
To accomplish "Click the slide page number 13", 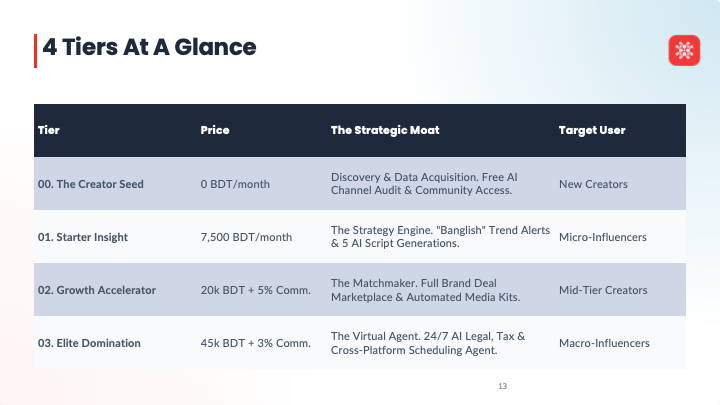I will [503, 386].
